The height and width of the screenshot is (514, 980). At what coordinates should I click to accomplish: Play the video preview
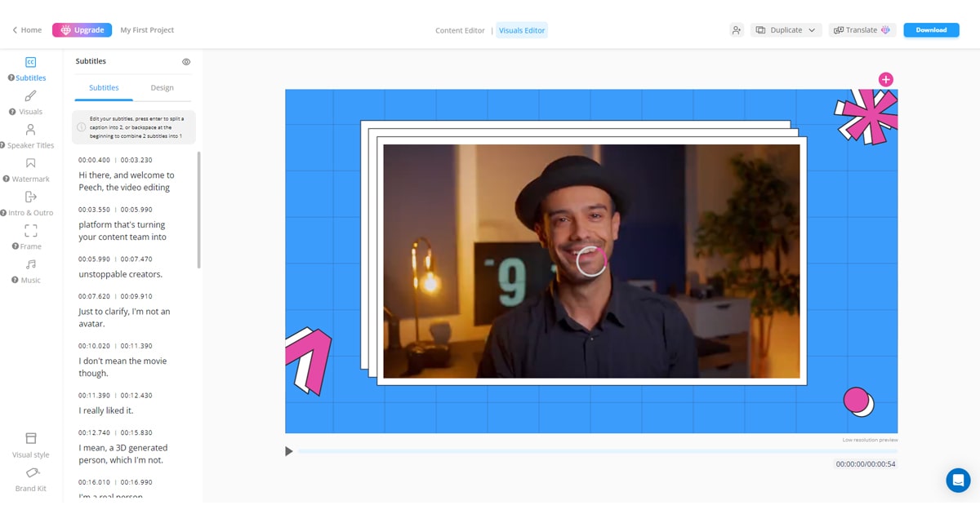coord(288,451)
